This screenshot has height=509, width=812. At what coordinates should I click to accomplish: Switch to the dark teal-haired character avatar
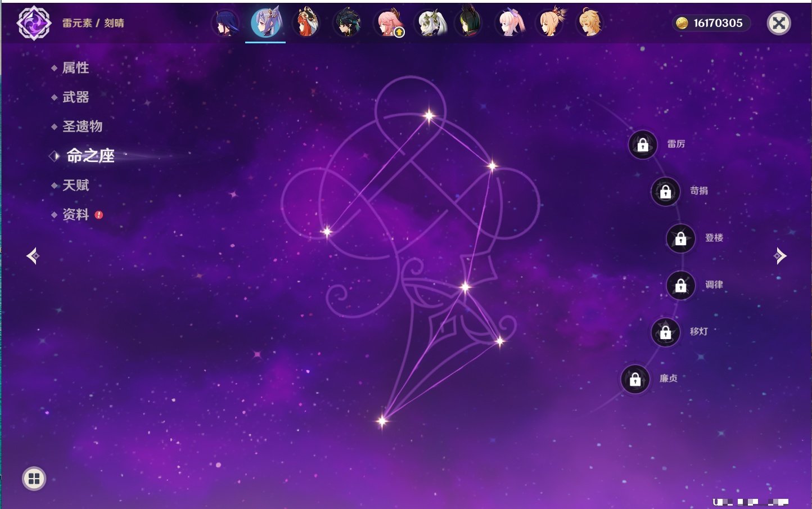348,23
